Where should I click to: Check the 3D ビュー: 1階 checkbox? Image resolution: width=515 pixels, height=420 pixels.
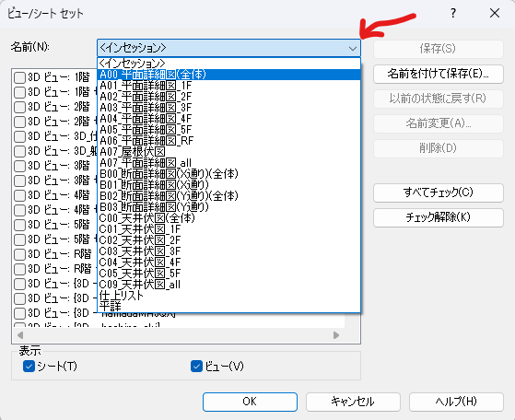[x=19, y=77]
